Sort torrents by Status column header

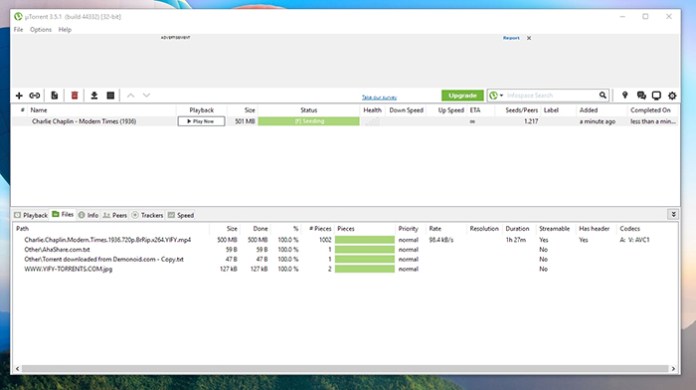coord(308,110)
